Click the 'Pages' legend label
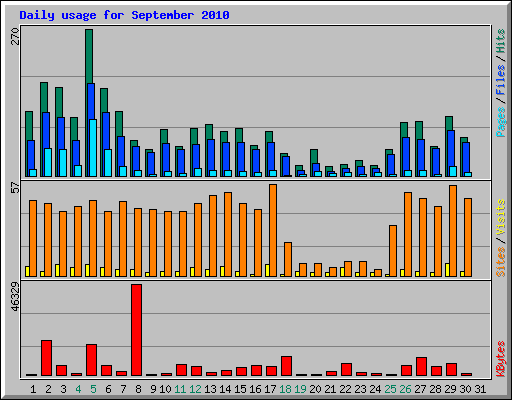 click(x=501, y=122)
